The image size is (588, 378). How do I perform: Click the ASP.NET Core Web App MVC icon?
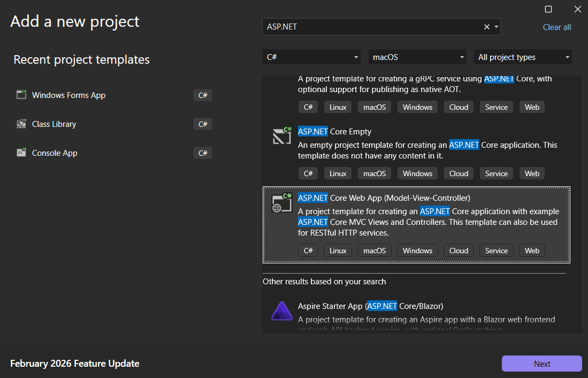pyautogui.click(x=282, y=202)
